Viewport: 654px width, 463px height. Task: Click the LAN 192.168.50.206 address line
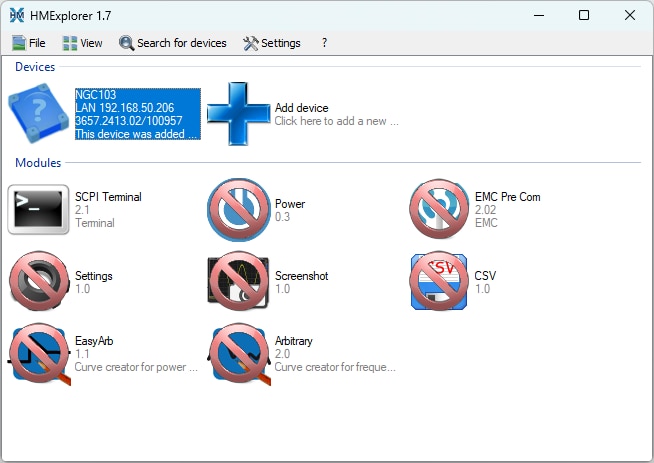click(124, 108)
